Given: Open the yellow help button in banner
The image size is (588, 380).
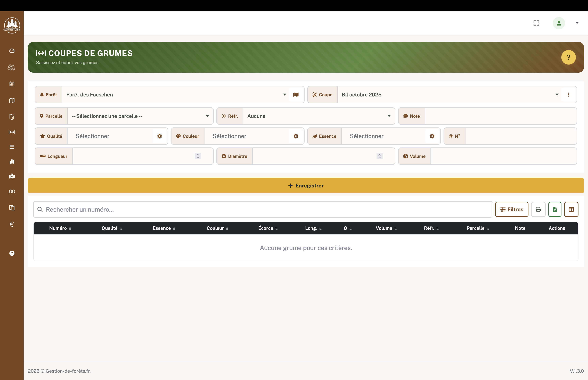Looking at the screenshot, I should (568, 57).
